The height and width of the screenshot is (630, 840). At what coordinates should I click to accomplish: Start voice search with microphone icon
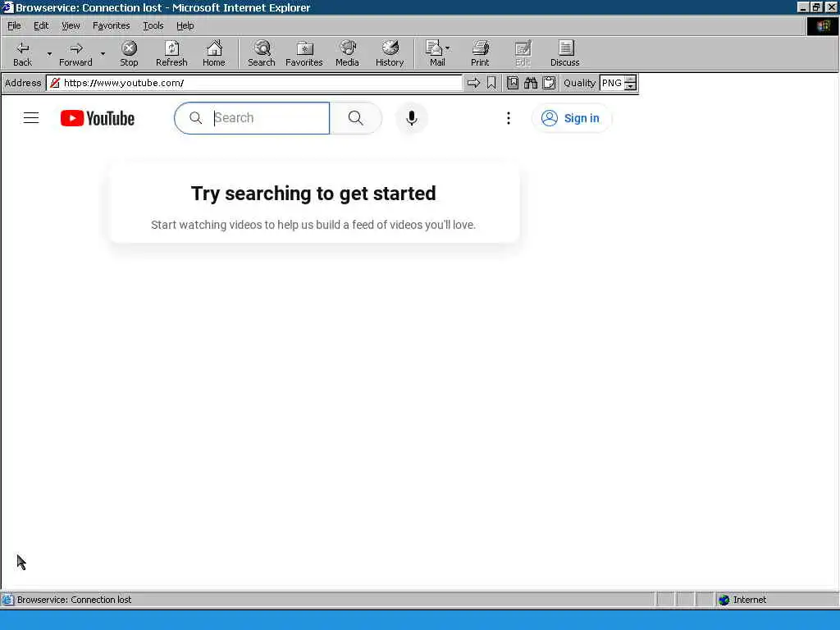[x=412, y=118]
